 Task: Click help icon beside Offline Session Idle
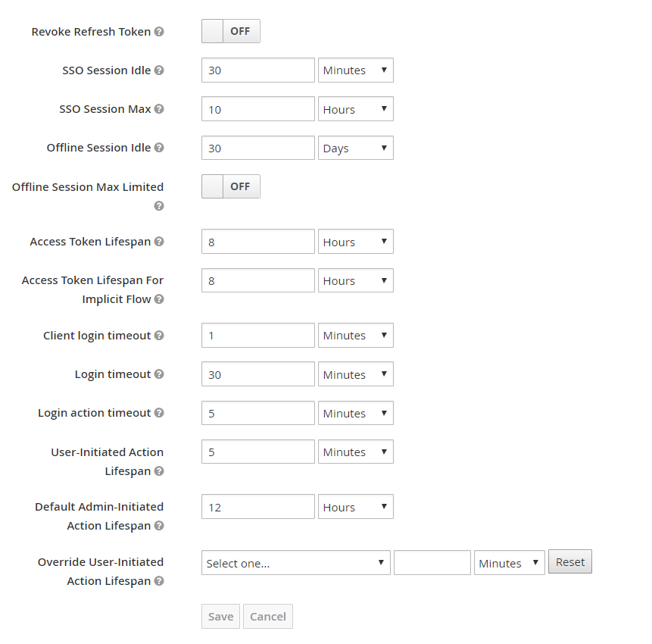pyautogui.click(x=159, y=148)
